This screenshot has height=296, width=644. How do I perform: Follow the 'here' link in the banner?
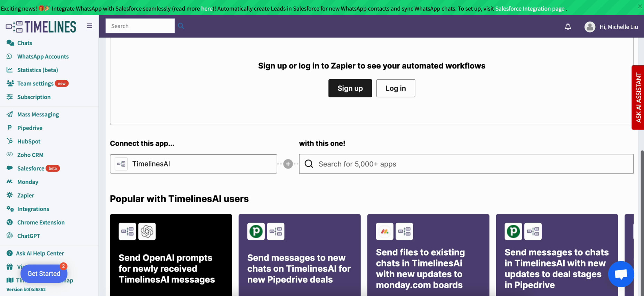click(207, 8)
